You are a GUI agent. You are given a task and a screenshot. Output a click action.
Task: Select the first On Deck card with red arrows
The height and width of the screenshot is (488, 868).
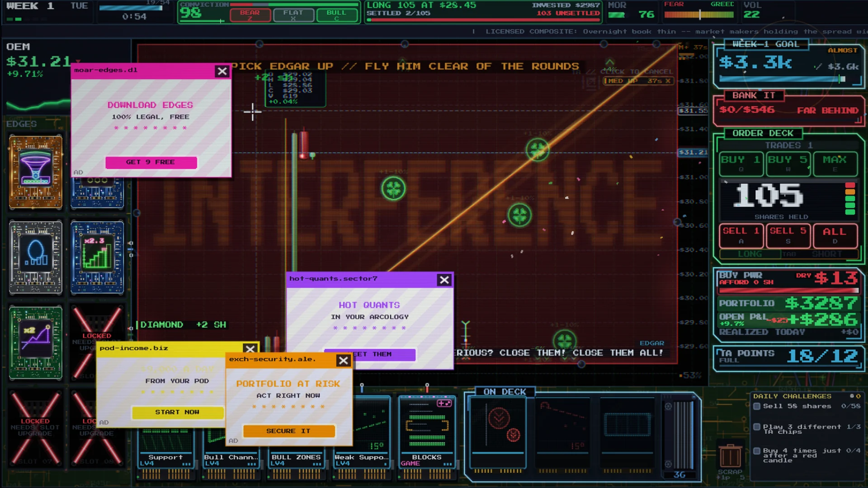[498, 432]
